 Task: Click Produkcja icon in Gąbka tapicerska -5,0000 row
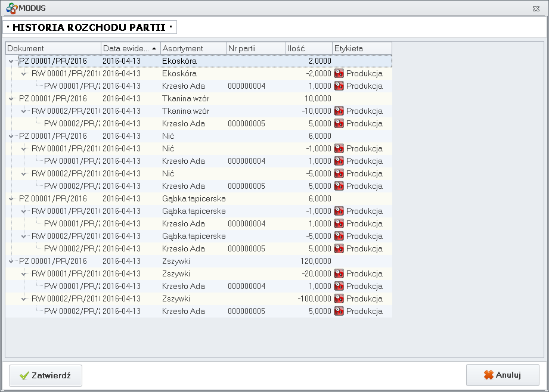[339, 236]
